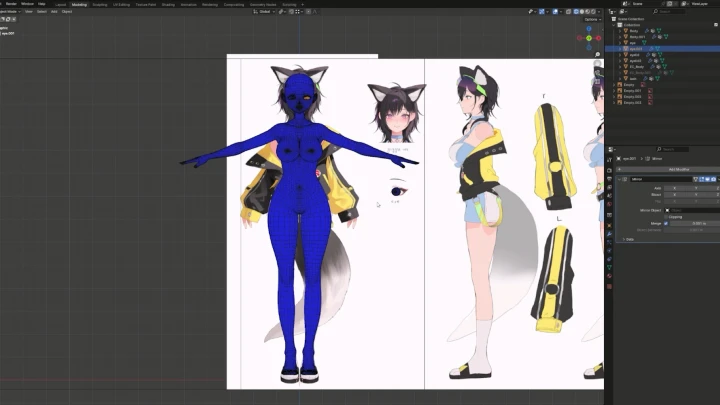Open the Tool settings properties tab
Viewport: 720px width, 405px height.
click(609, 159)
